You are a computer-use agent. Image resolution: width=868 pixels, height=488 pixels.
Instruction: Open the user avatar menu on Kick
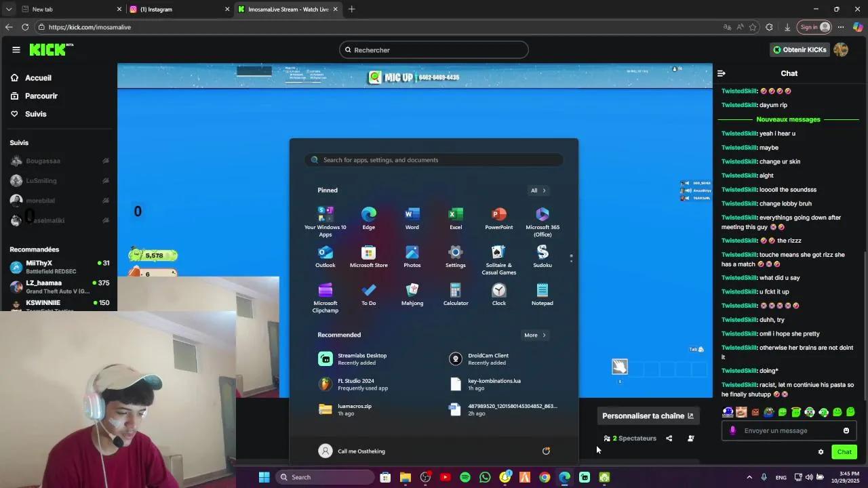841,49
